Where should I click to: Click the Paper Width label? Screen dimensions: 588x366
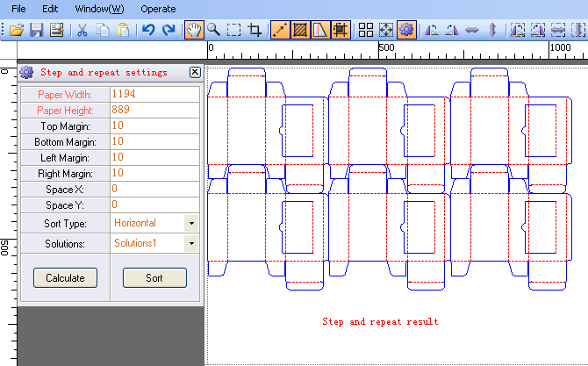click(65, 95)
